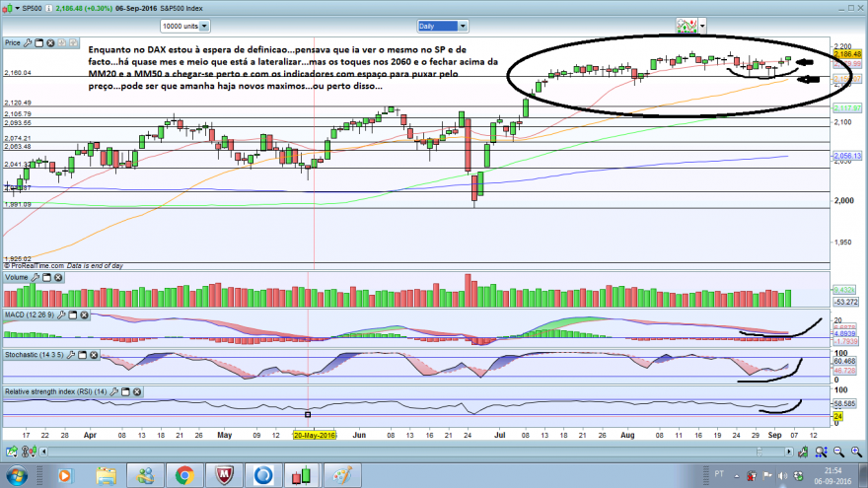Click the scrollbar right arrow
868x488 pixels.
[789, 453]
